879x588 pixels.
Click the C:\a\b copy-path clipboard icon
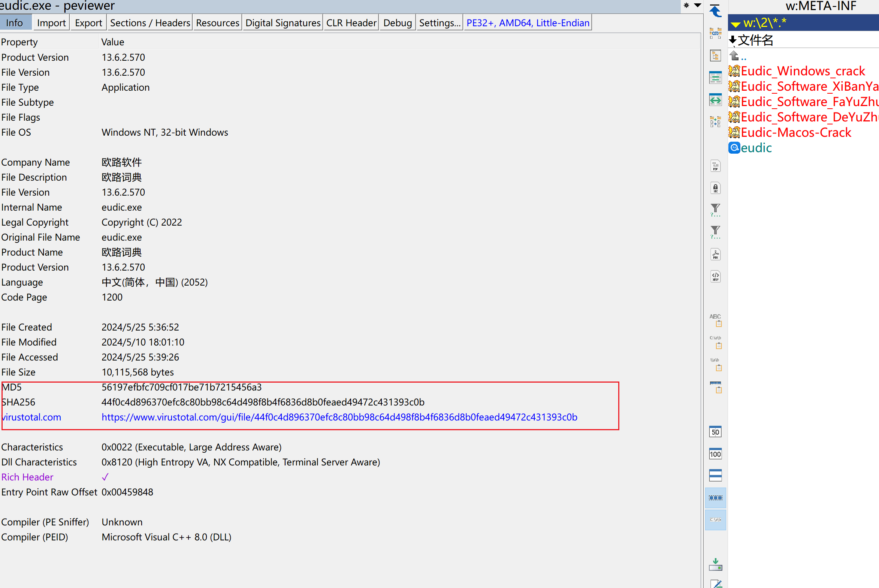[715, 343]
